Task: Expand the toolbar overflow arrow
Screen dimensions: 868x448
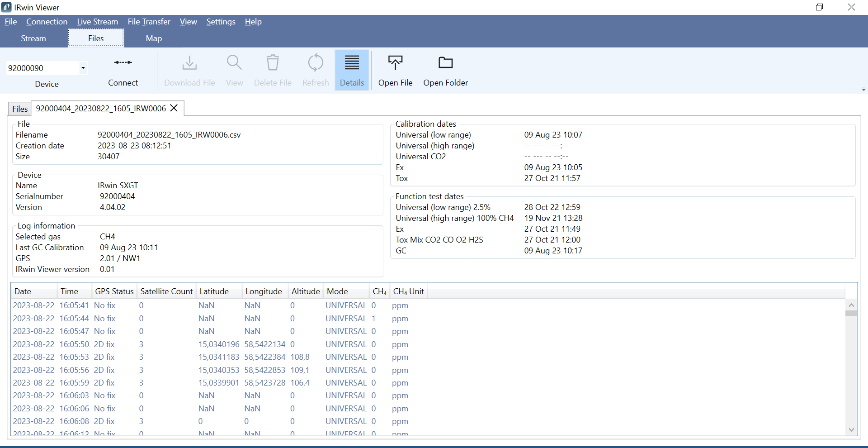Action: (863, 89)
